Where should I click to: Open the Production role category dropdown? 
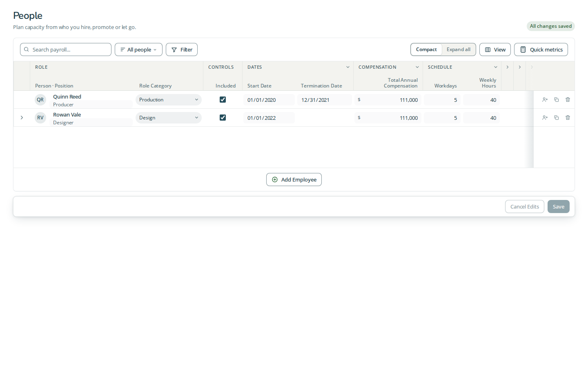pyautogui.click(x=168, y=100)
